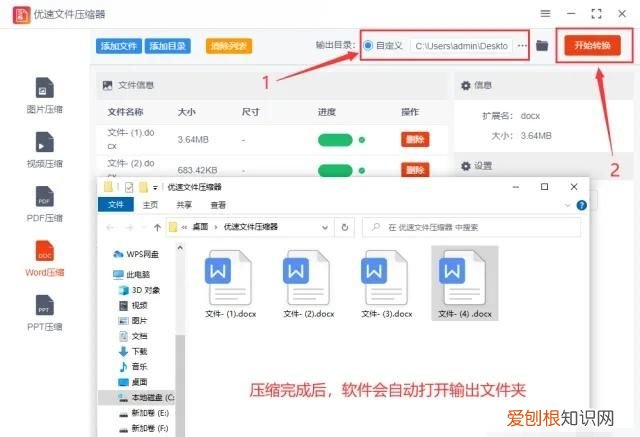Browse output path with the three-dots button
This screenshot has height=437, width=640.
pyautogui.click(x=522, y=46)
